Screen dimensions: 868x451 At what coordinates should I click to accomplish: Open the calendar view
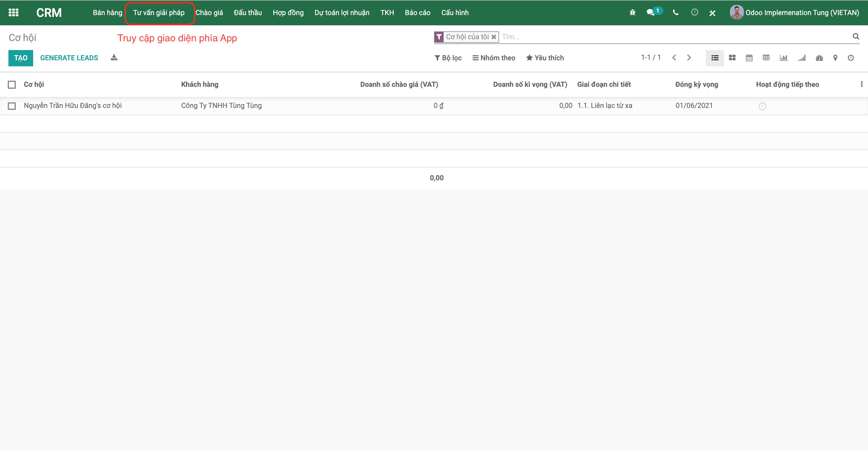(749, 58)
